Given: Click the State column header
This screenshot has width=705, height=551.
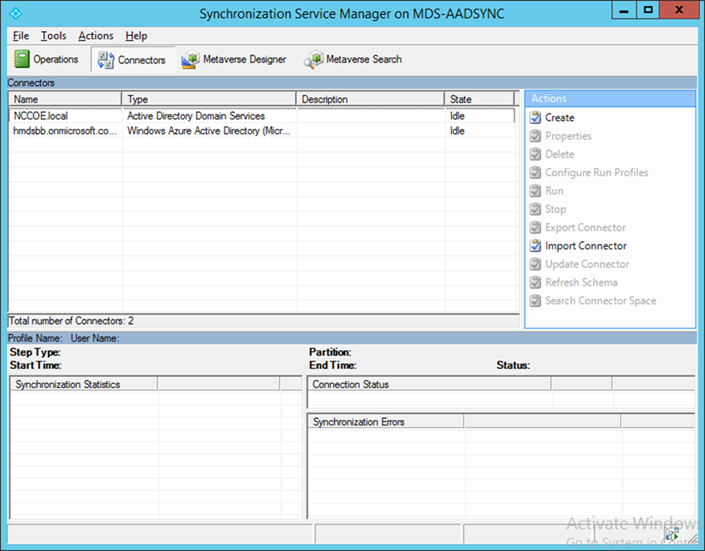Looking at the screenshot, I should point(479,99).
